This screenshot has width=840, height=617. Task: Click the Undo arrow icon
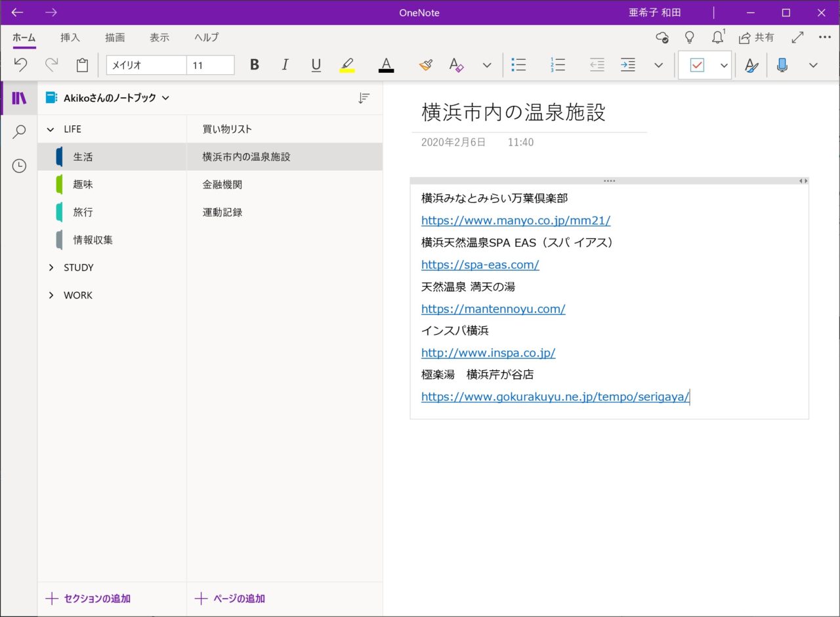point(20,65)
